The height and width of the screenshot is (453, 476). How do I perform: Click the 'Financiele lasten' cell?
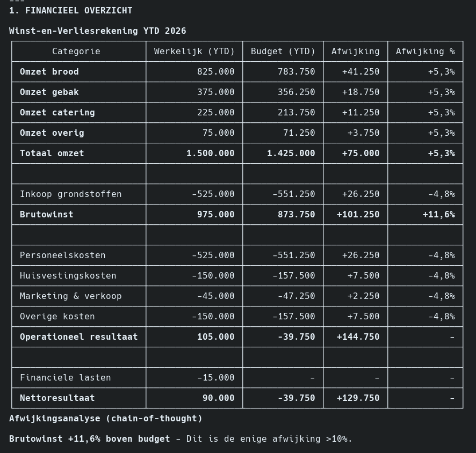click(x=66, y=378)
